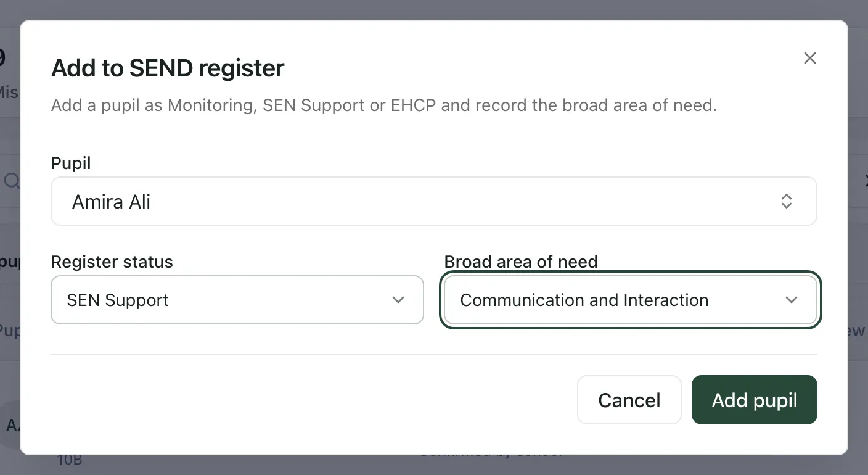This screenshot has height=475, width=868.
Task: Confirm with the Add pupil button
Action: [x=755, y=400]
